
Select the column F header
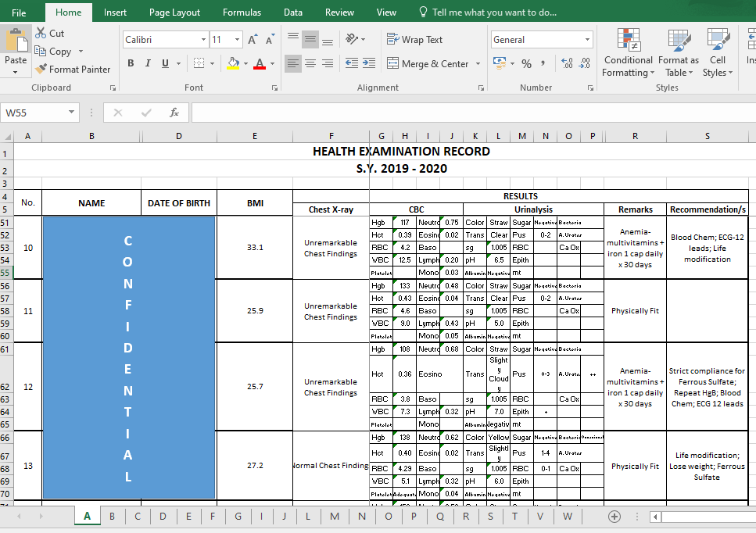[x=331, y=137]
